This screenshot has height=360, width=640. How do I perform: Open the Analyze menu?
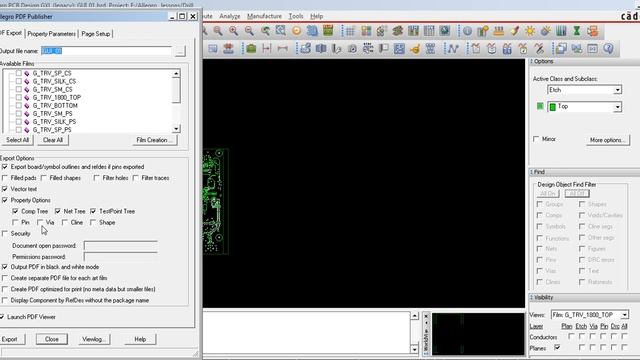230,16
